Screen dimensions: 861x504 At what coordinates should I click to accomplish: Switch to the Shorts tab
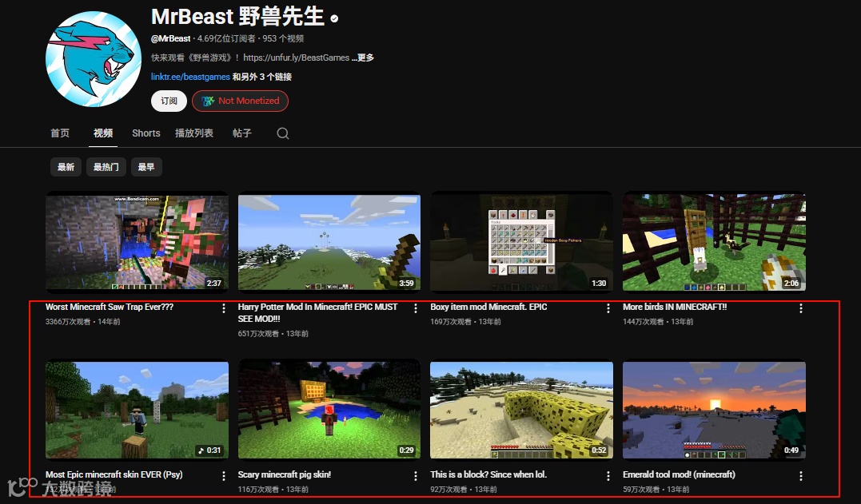click(x=146, y=133)
